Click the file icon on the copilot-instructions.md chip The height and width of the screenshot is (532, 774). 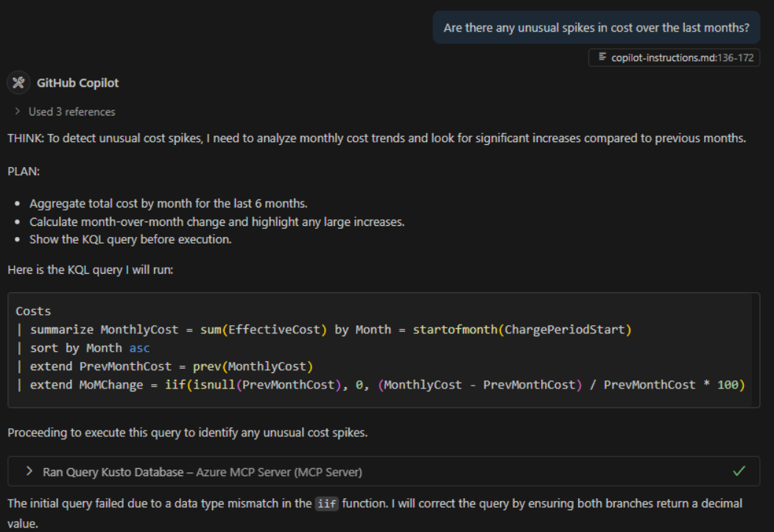602,57
